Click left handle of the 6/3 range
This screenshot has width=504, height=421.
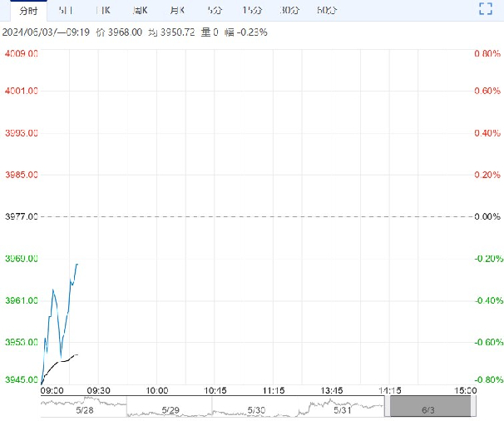388,407
